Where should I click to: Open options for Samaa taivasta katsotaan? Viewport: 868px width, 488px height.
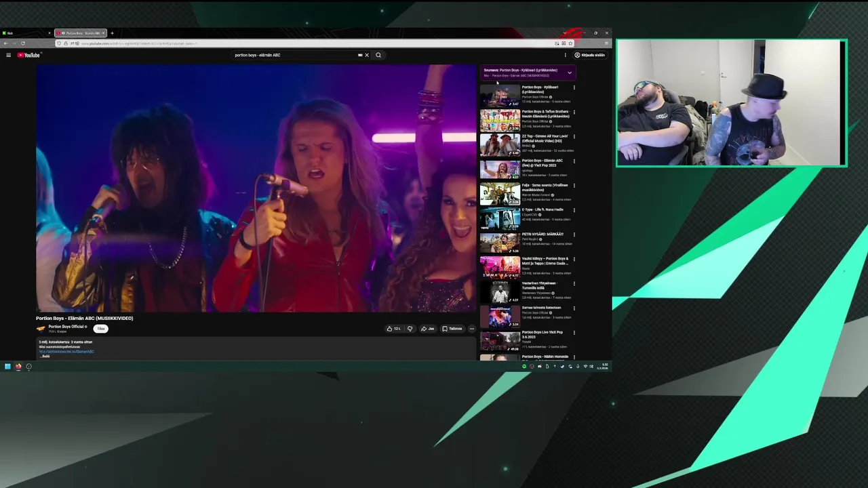(574, 308)
